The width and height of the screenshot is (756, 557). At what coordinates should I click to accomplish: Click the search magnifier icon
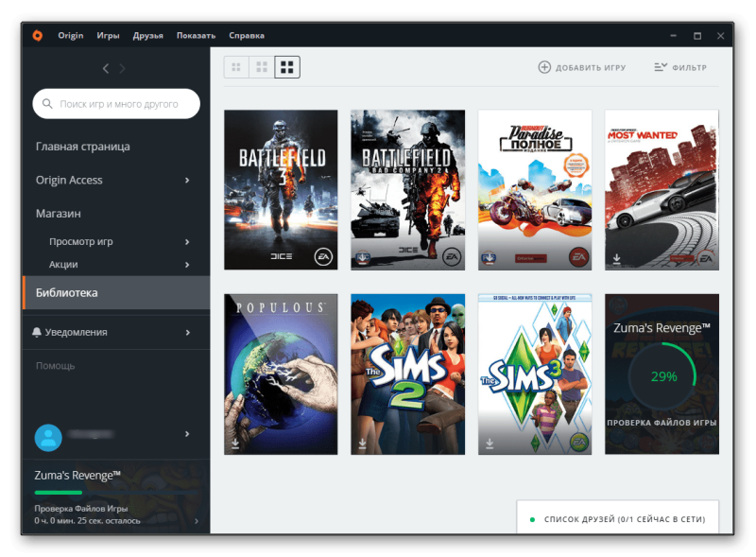point(47,104)
